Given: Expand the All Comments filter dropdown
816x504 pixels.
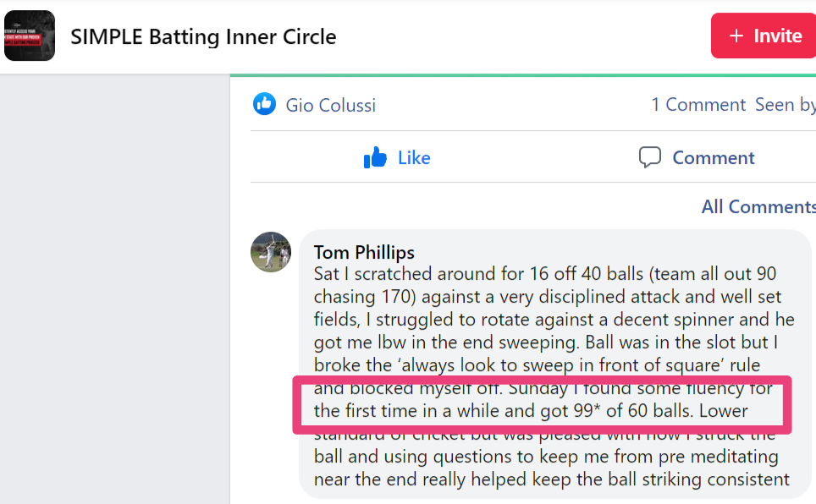Looking at the screenshot, I should 758,206.
